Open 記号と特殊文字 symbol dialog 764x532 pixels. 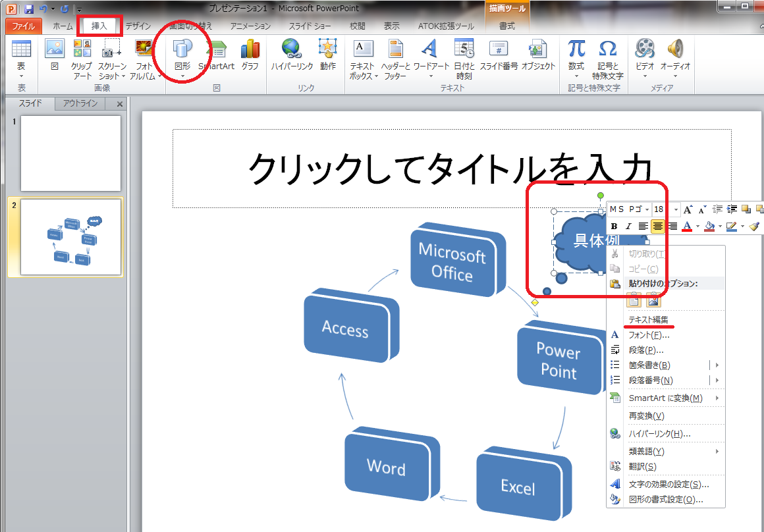tap(608, 59)
